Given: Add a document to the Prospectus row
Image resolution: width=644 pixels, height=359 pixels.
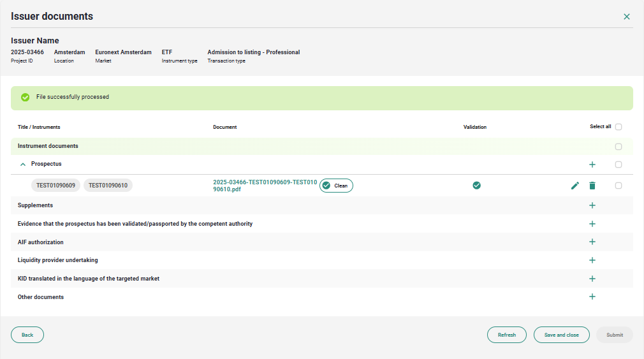Looking at the screenshot, I should 592,165.
